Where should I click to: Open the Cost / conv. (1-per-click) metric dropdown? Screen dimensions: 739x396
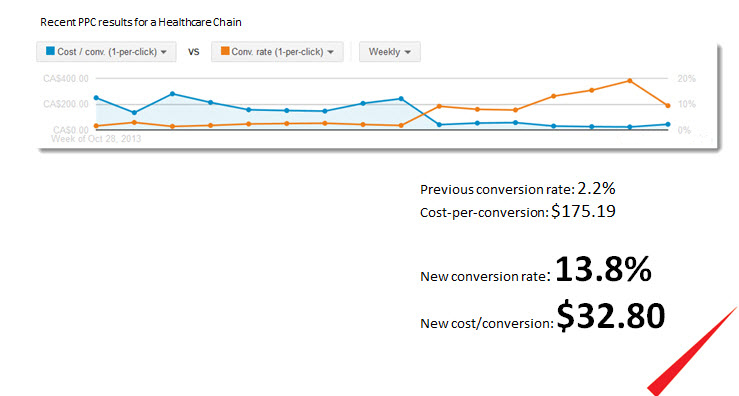pyautogui.click(x=106, y=52)
